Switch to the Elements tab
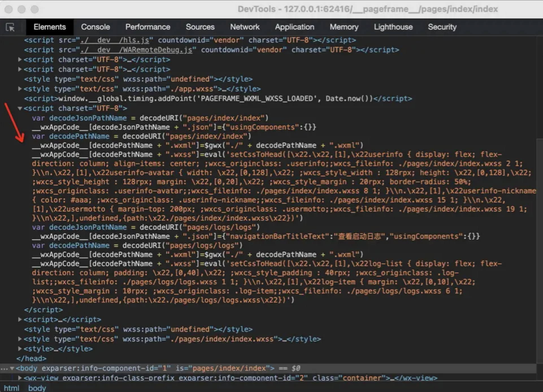543x392 pixels. pyautogui.click(x=50, y=27)
